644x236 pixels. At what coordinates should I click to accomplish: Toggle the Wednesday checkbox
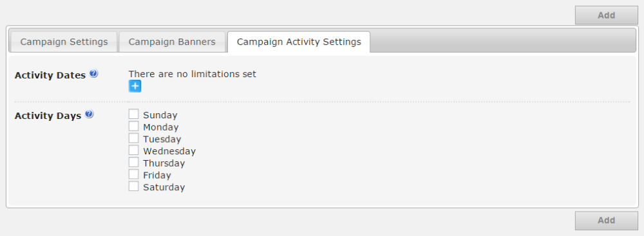[133, 150]
